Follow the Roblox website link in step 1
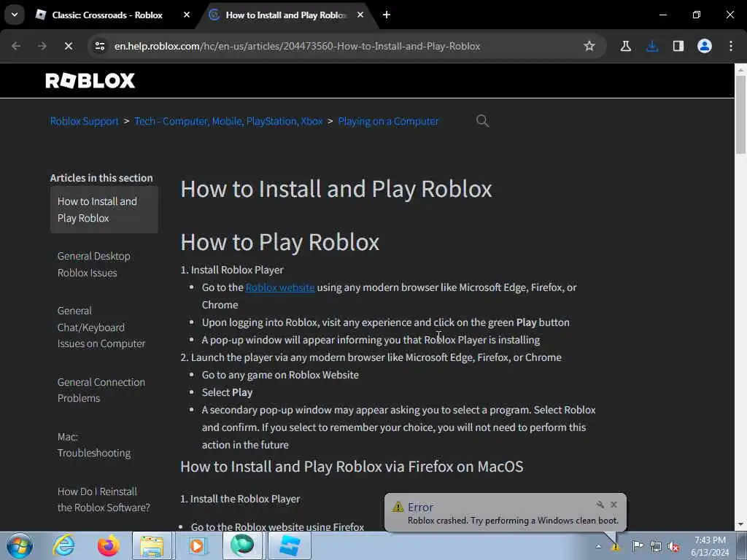Viewport: 747px width, 560px height. (279, 287)
